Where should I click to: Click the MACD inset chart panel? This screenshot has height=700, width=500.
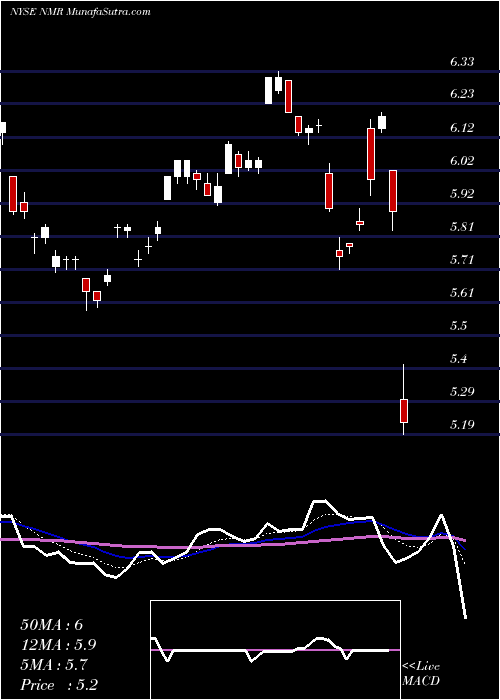[275, 650]
